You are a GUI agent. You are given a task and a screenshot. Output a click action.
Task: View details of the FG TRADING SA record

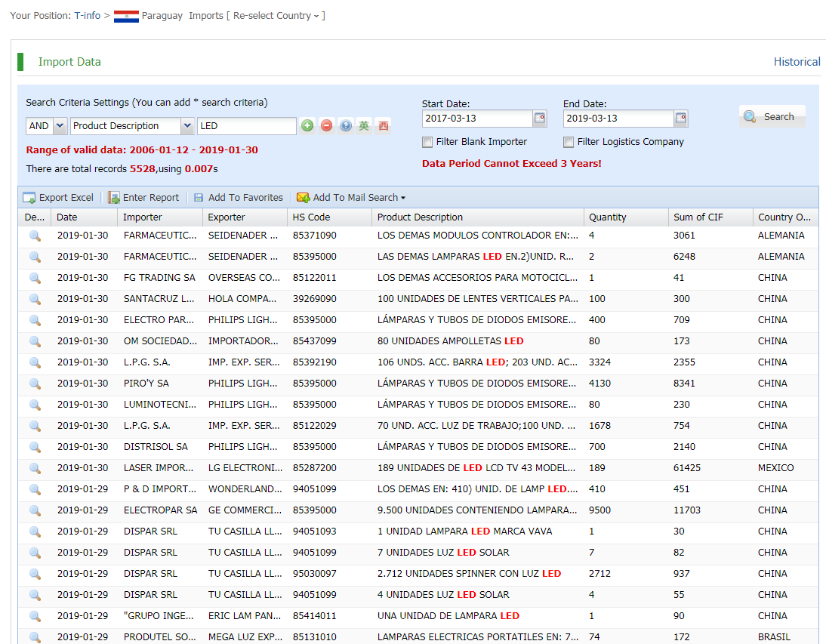35,278
